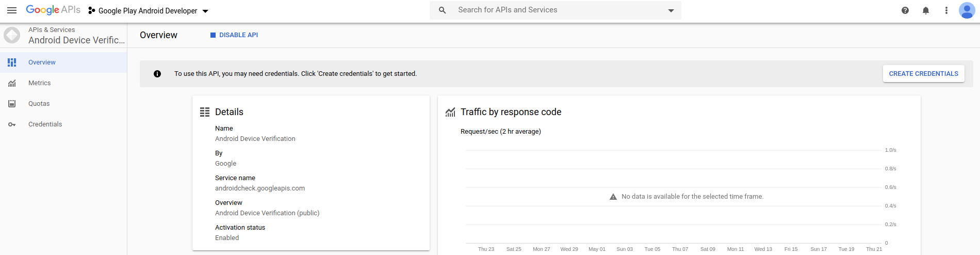Open the user account avatar
Screen dimensions: 980x255
(x=966, y=10)
